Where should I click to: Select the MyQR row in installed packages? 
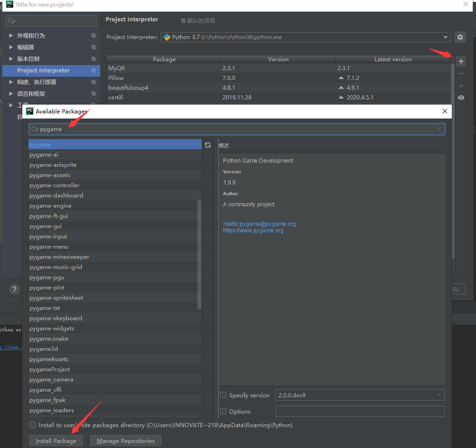pyautogui.click(x=279, y=68)
